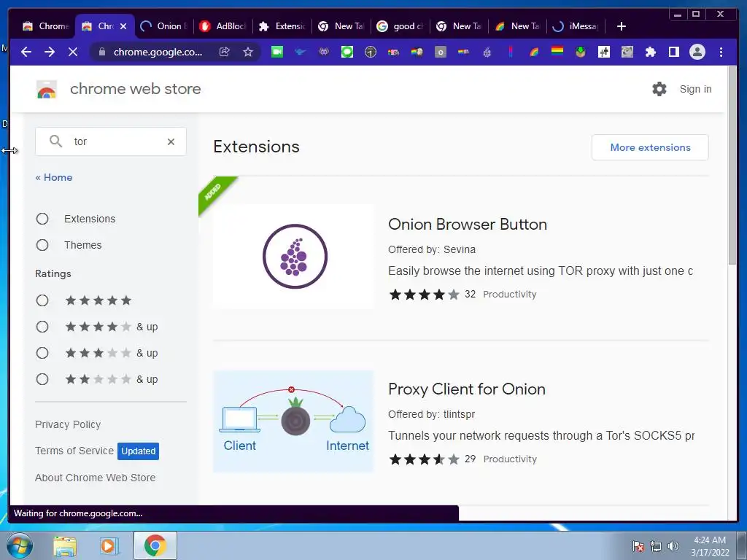
Task: Click the blue bird extension icon
Action: (x=300, y=52)
